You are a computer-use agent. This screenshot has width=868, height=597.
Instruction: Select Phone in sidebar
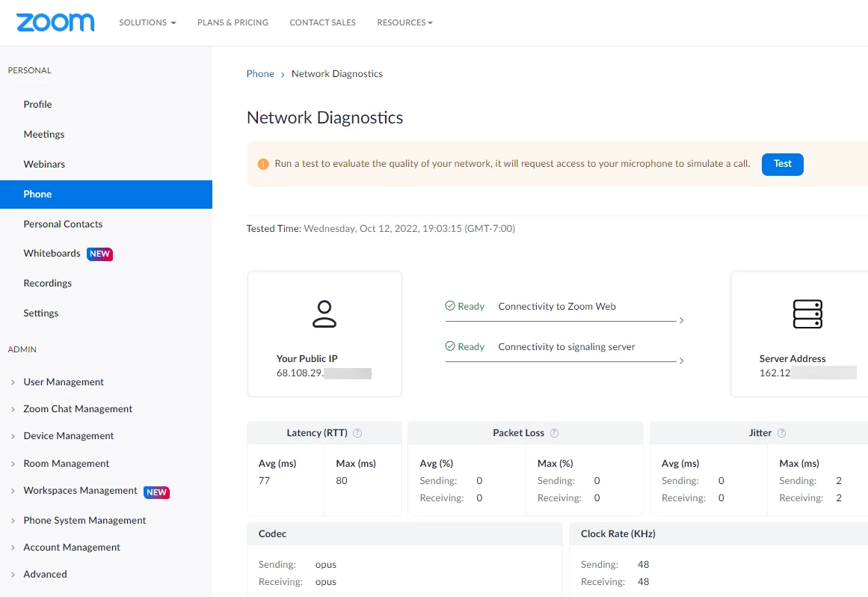click(105, 195)
